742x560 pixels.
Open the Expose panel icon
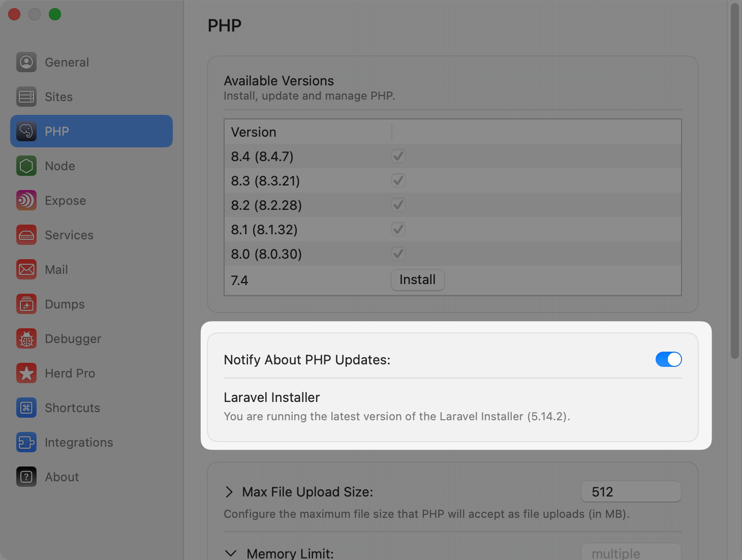(26, 200)
